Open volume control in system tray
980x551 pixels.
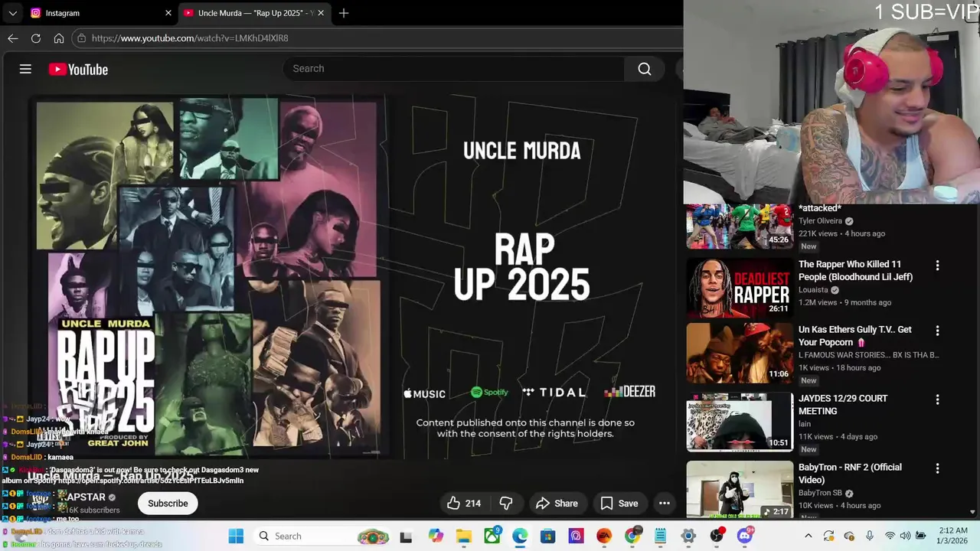coord(905,536)
